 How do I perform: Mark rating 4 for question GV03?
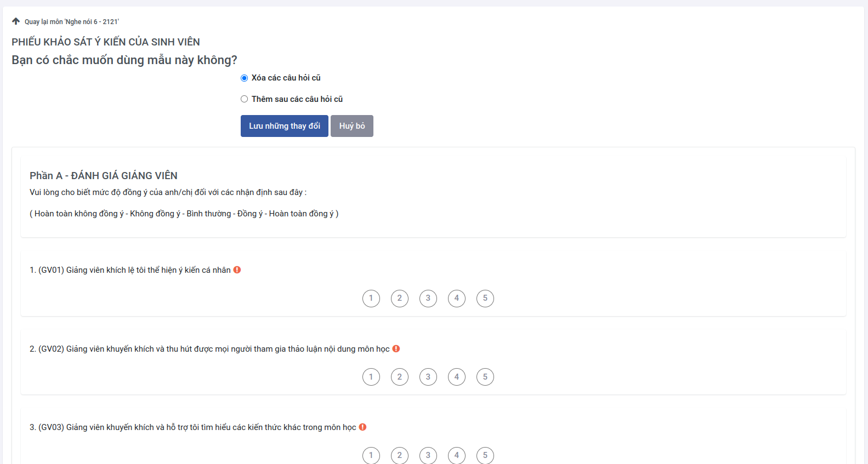coord(457,455)
